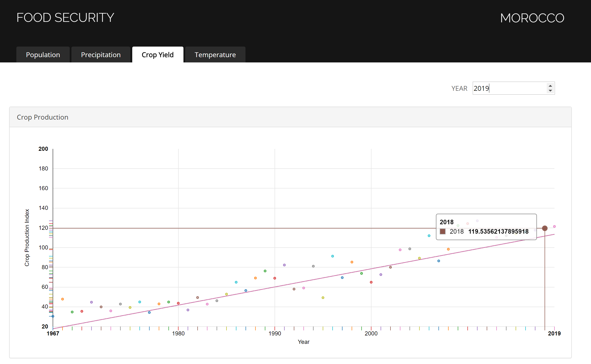Decrease year with the down spinner arrow
The height and width of the screenshot is (364, 591).
550,91
